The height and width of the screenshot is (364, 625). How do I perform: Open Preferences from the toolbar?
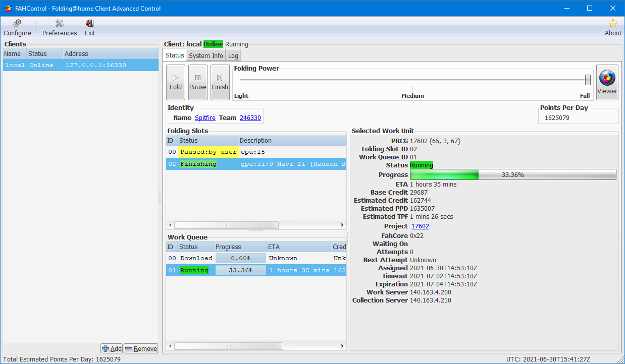point(60,28)
